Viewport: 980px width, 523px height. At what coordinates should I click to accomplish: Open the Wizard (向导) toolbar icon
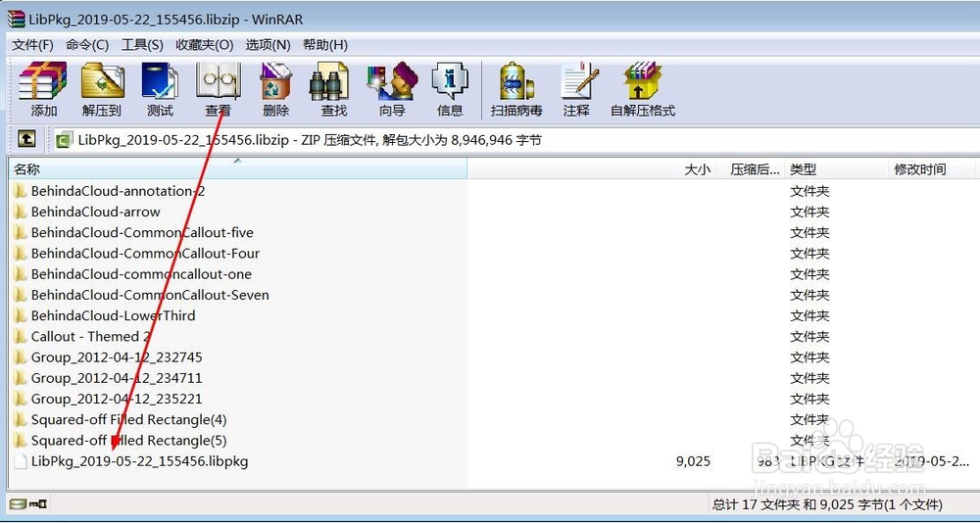393,80
